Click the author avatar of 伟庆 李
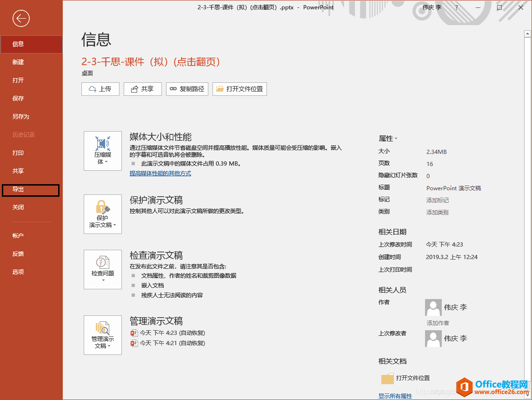This screenshot has width=532, height=400. 433,307
